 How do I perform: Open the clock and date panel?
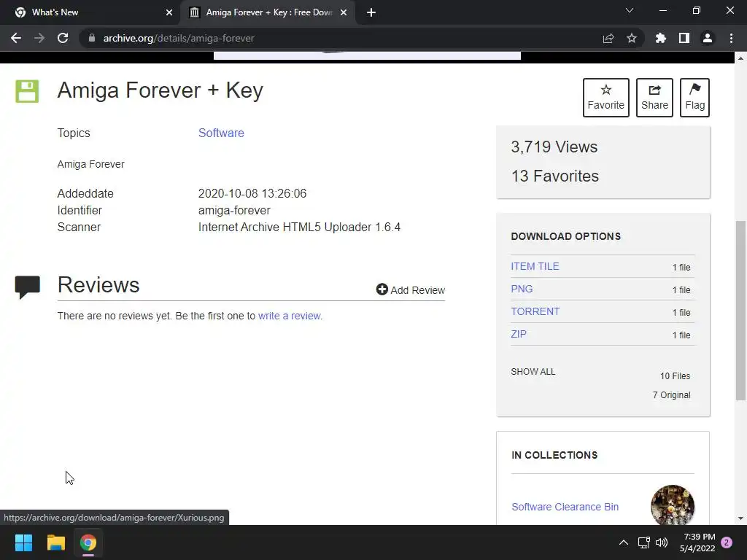pyautogui.click(x=697, y=542)
